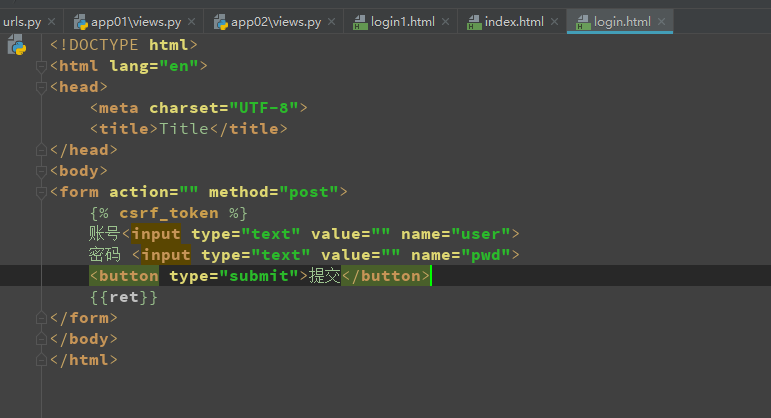This screenshot has height=418, width=771.
Task: Open the app01\views.py tab
Action: coord(136,22)
